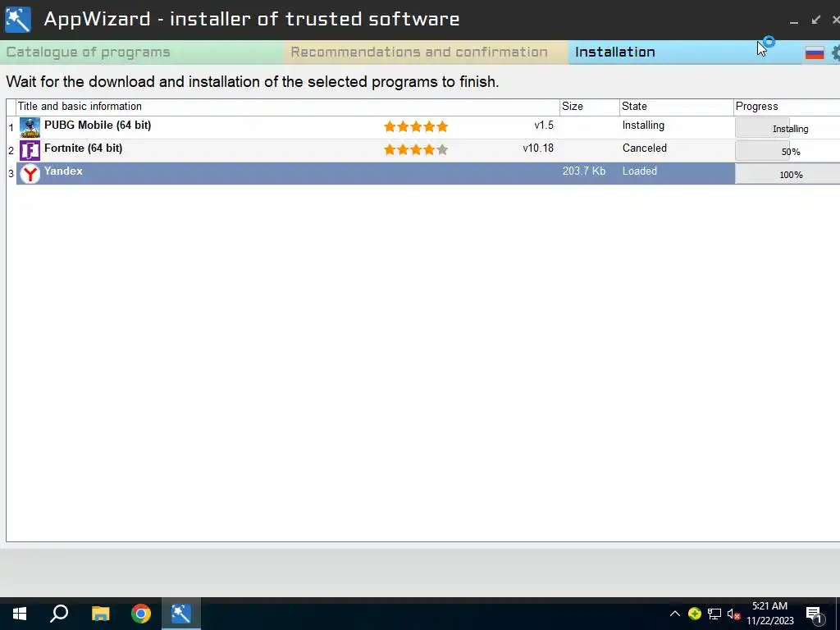Click the AppWizard taskbar icon

[x=181, y=614]
